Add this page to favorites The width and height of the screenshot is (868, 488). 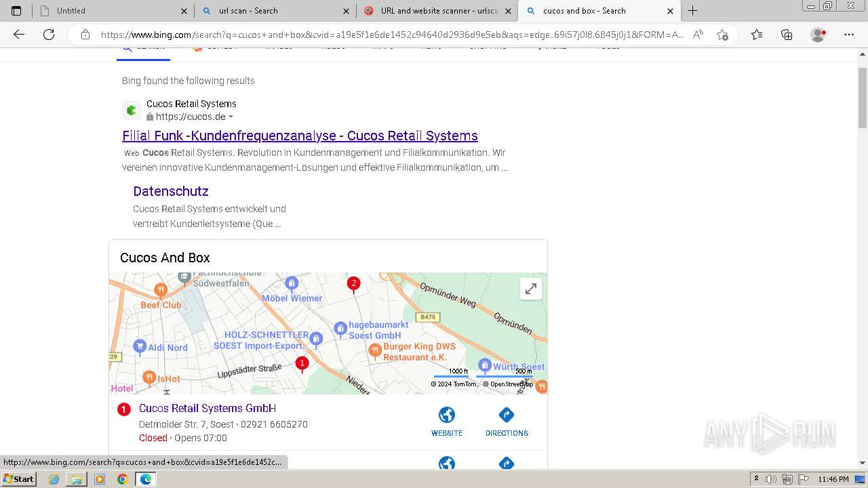coord(722,35)
